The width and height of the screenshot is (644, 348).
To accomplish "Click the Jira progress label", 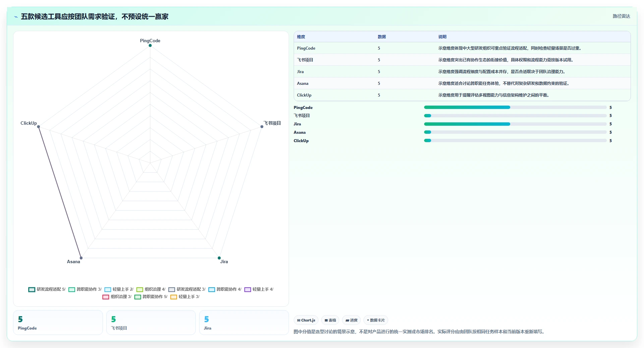I will (x=297, y=124).
